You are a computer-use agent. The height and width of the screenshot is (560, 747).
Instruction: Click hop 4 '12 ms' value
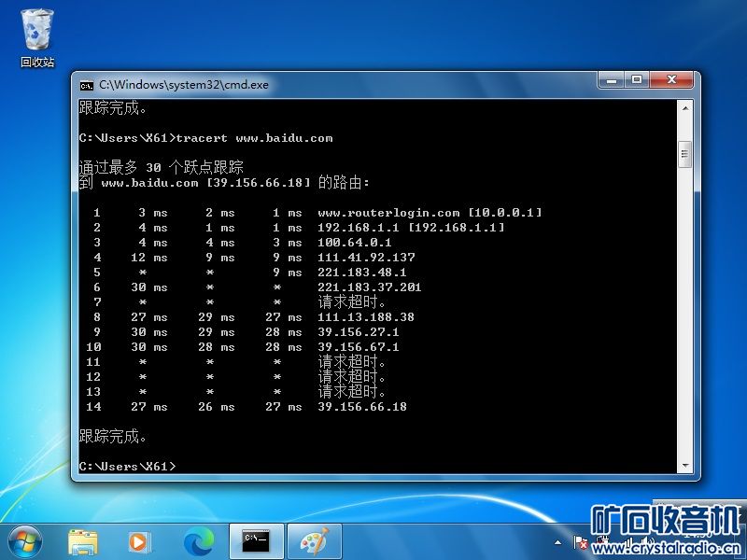[x=149, y=258]
